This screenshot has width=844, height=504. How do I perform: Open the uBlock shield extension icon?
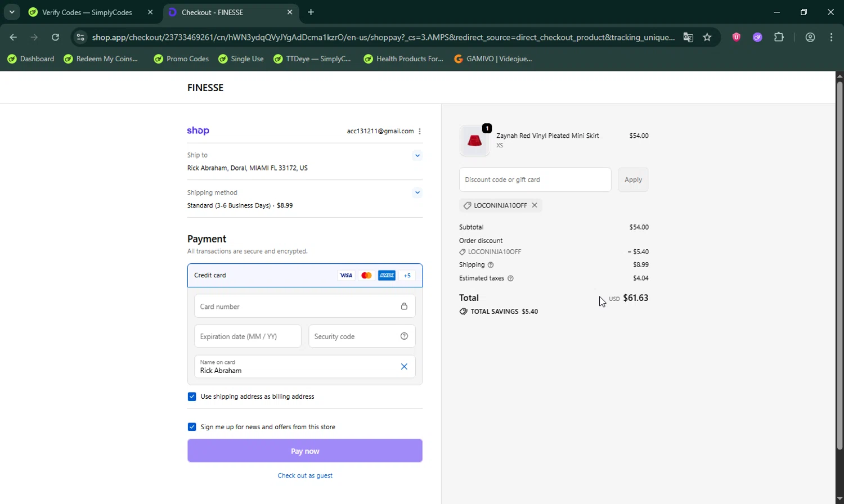pos(736,37)
